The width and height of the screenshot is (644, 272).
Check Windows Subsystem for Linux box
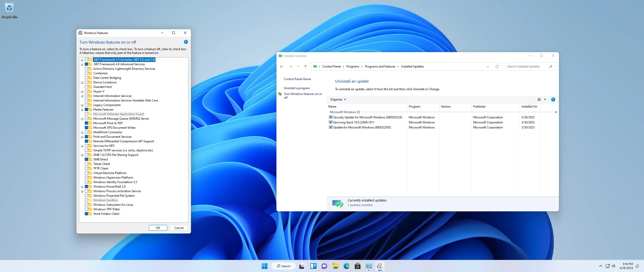pyautogui.click(x=86, y=205)
